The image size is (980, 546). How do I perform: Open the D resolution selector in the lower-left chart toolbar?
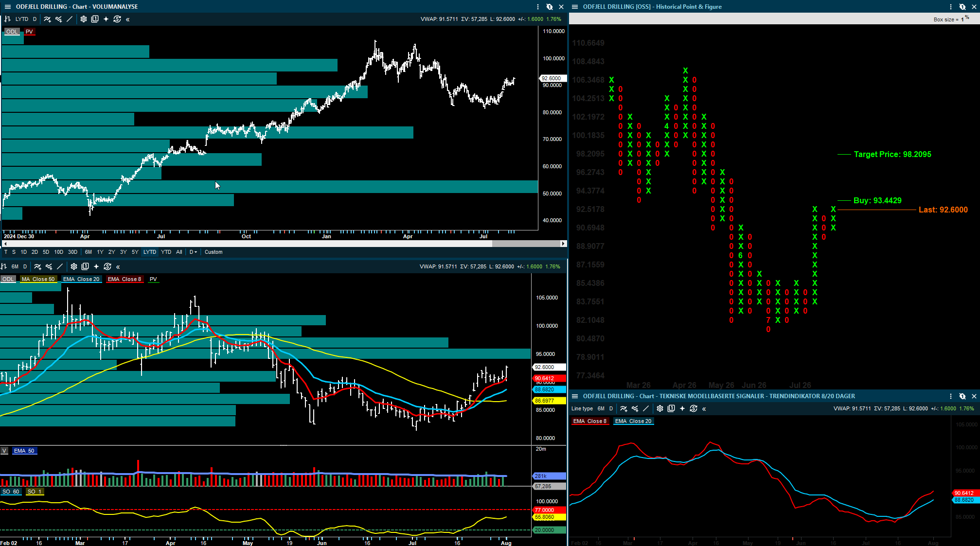(25, 266)
